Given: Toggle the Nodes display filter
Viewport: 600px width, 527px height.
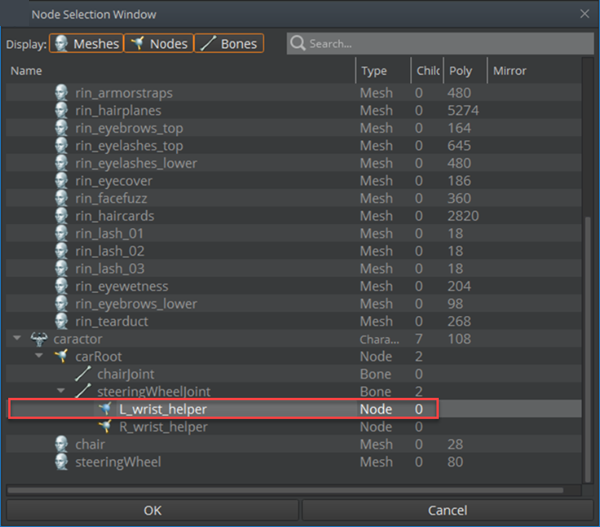Looking at the screenshot, I should pyautogui.click(x=158, y=44).
